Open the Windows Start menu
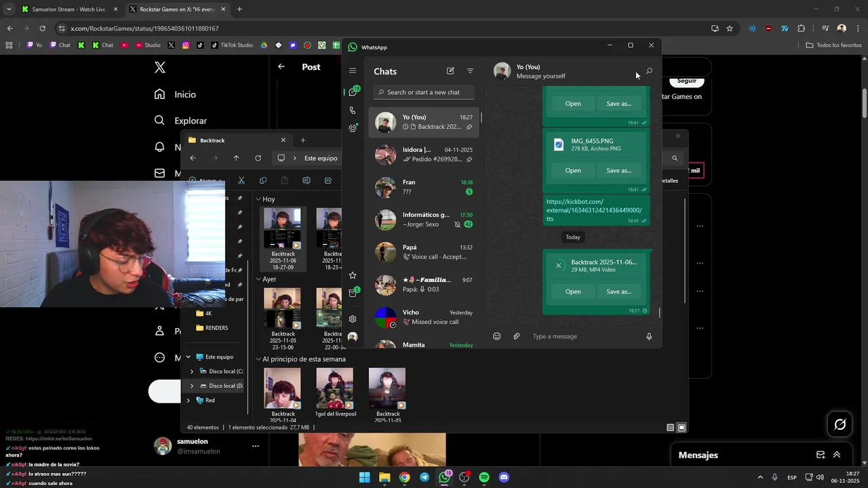Image resolution: width=868 pixels, height=488 pixels. [365, 477]
